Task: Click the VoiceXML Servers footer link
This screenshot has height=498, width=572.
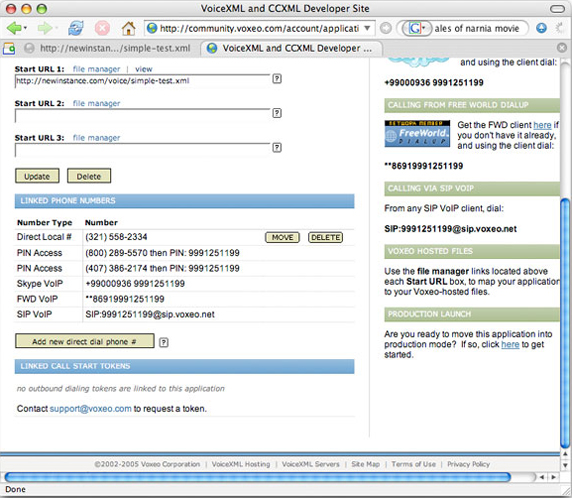Action: point(310,464)
